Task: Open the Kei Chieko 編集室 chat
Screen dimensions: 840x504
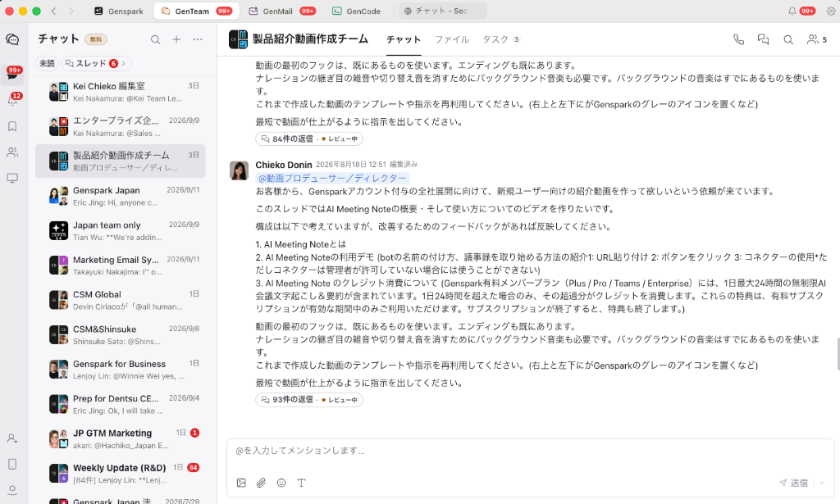Action: (x=120, y=92)
